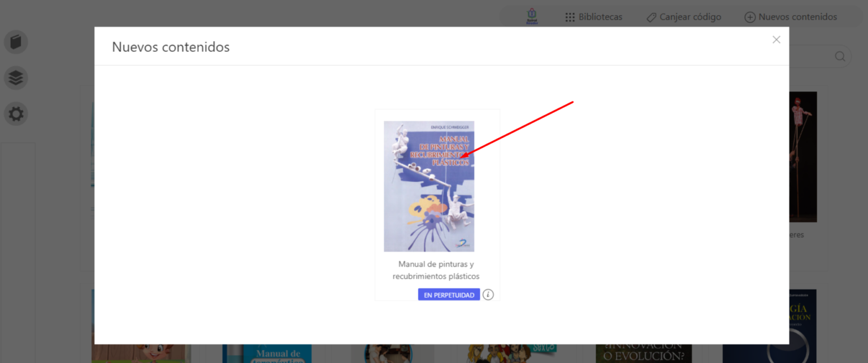Select the stacked collections icon in the sidebar

pos(16,78)
